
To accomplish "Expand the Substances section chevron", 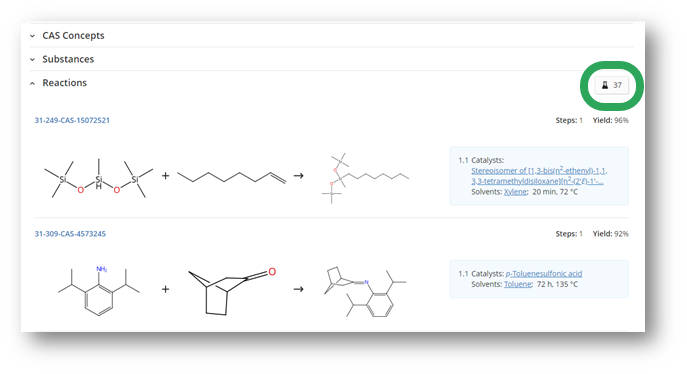I will [x=32, y=59].
